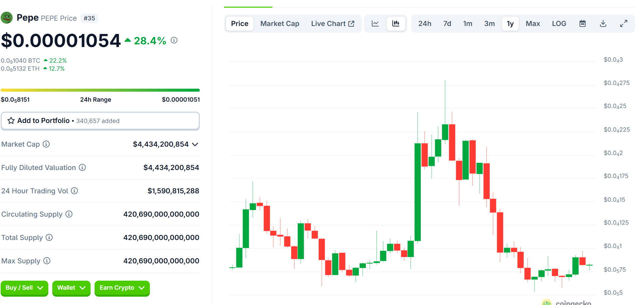Click the Pepe coin logo icon
The height and width of the screenshot is (305, 644).
[6, 18]
